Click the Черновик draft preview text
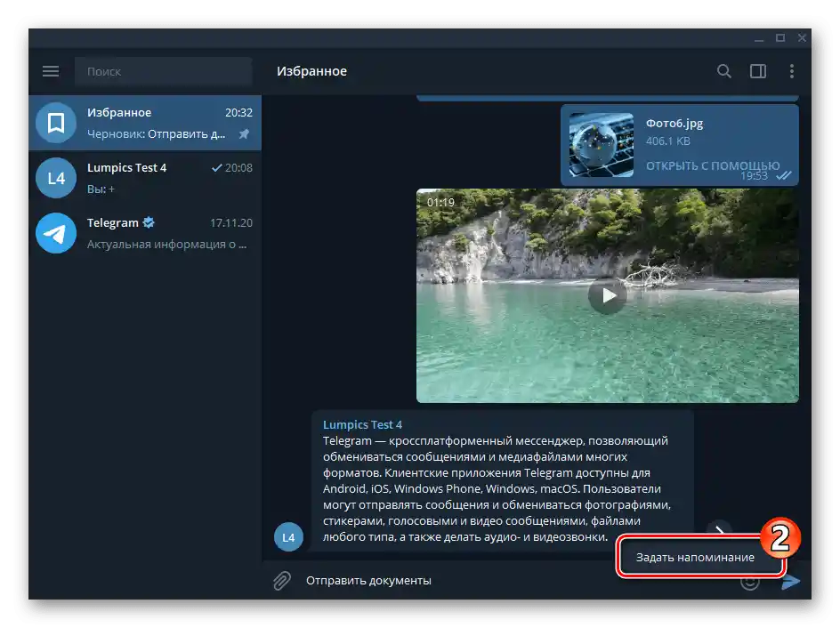This screenshot has height=628, width=840. pyautogui.click(x=156, y=133)
